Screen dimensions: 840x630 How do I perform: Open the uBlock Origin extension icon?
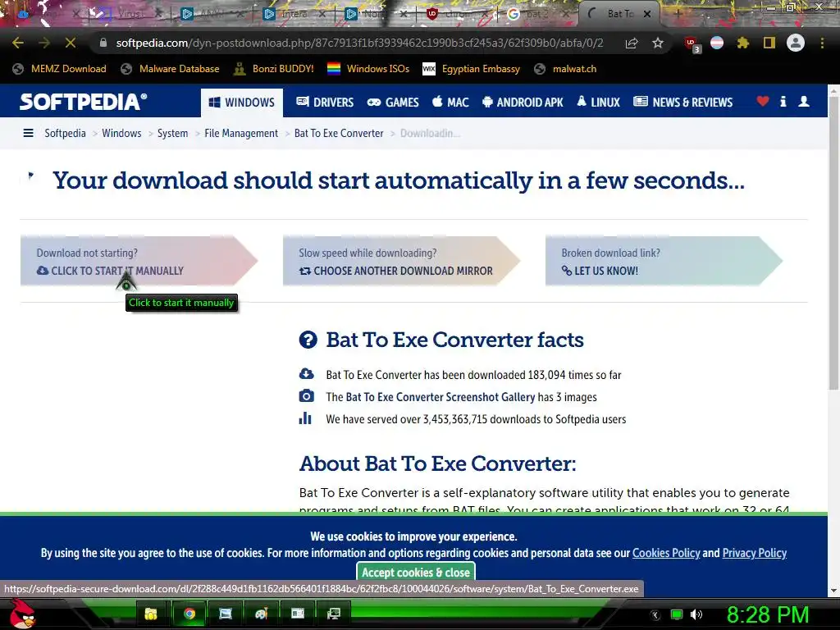point(691,43)
